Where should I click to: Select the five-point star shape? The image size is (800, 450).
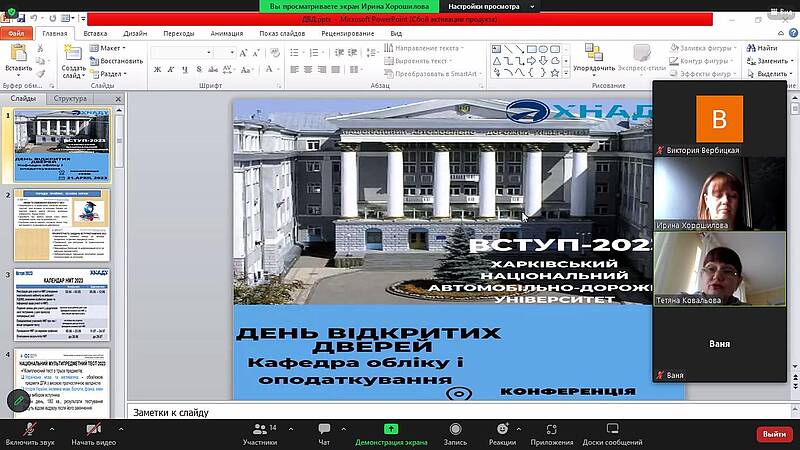coord(555,73)
